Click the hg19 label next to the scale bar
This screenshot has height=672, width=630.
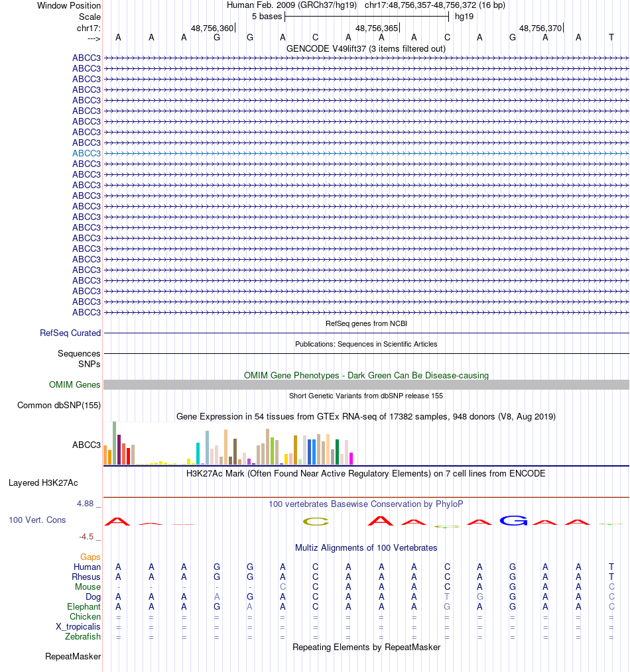[x=464, y=17]
